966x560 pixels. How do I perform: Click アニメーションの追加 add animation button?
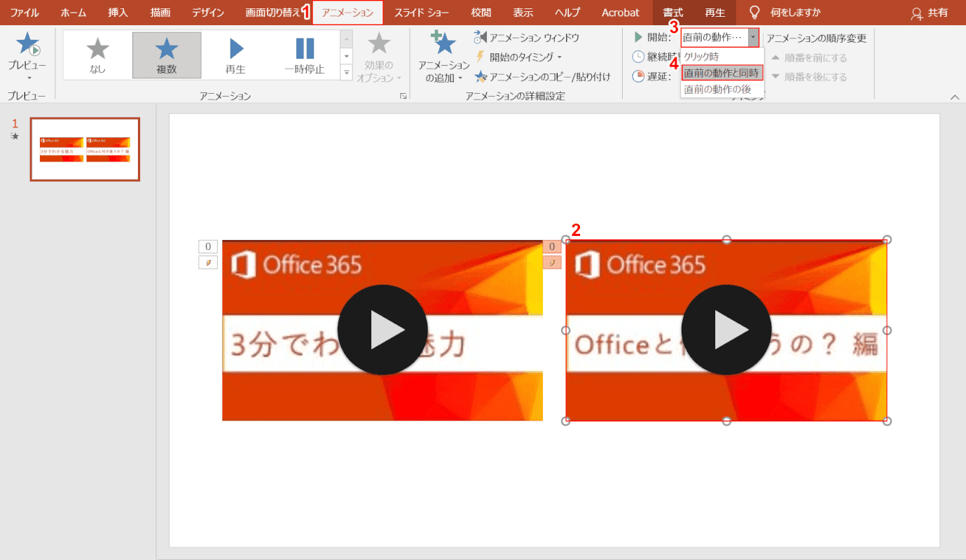(443, 57)
